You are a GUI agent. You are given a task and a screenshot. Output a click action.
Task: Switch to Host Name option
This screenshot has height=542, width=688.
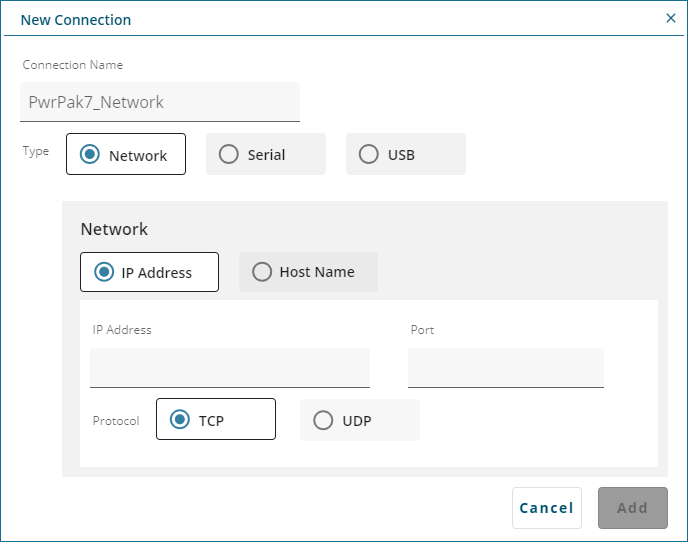tap(308, 272)
